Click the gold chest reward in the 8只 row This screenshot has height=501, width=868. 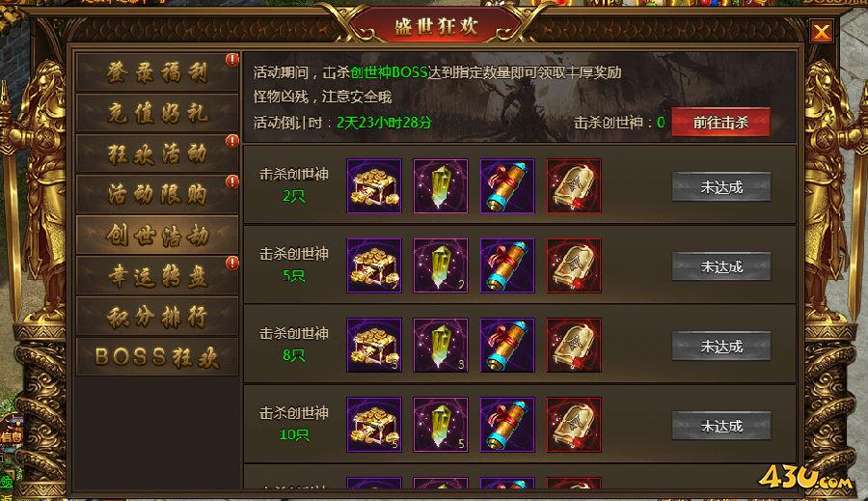(x=374, y=346)
